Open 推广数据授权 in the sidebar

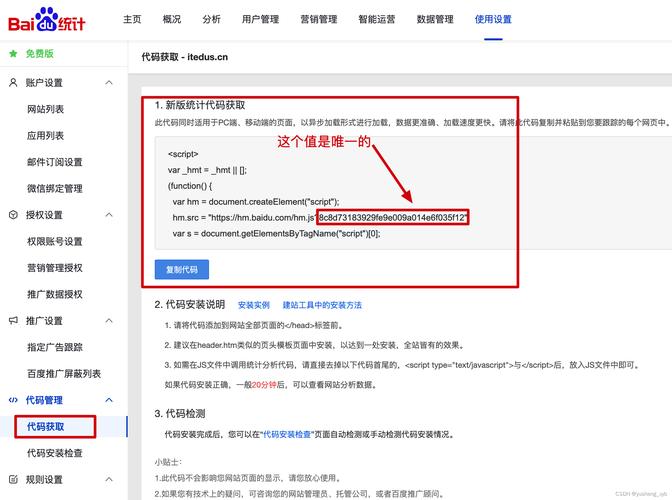click(55, 294)
